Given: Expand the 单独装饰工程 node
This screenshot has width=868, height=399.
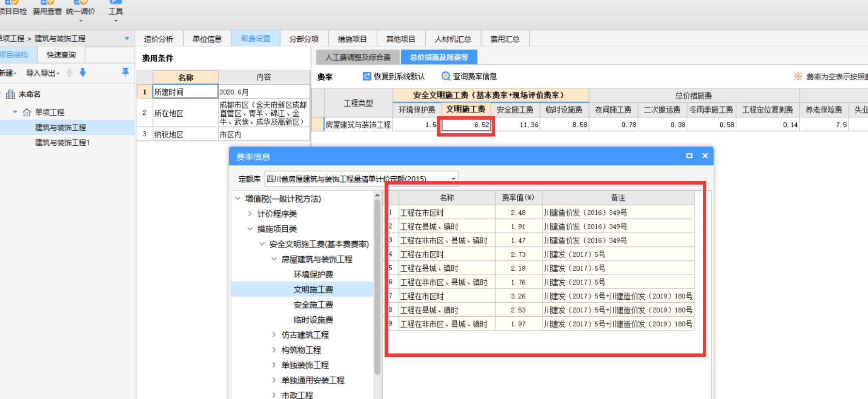Looking at the screenshot, I should [x=274, y=365].
